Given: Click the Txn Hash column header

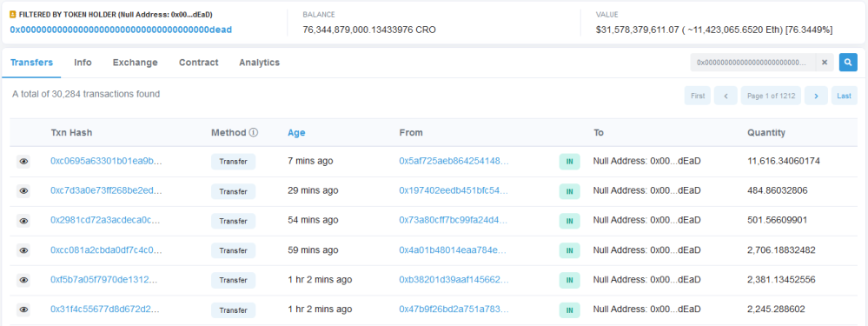Looking at the screenshot, I should click(71, 133).
